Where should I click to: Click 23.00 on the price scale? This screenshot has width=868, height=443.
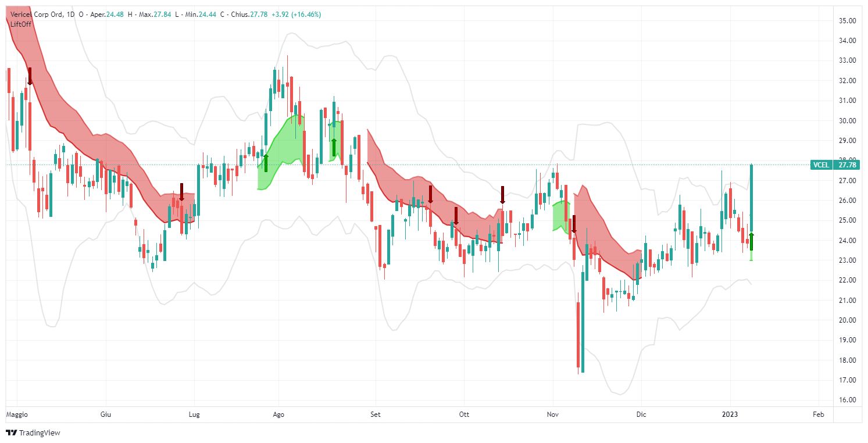pos(847,260)
